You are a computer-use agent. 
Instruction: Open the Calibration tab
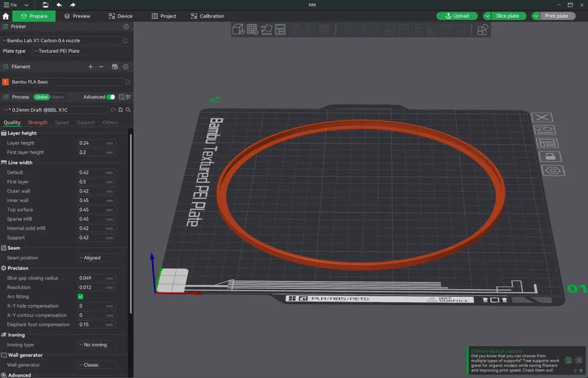pyautogui.click(x=208, y=16)
